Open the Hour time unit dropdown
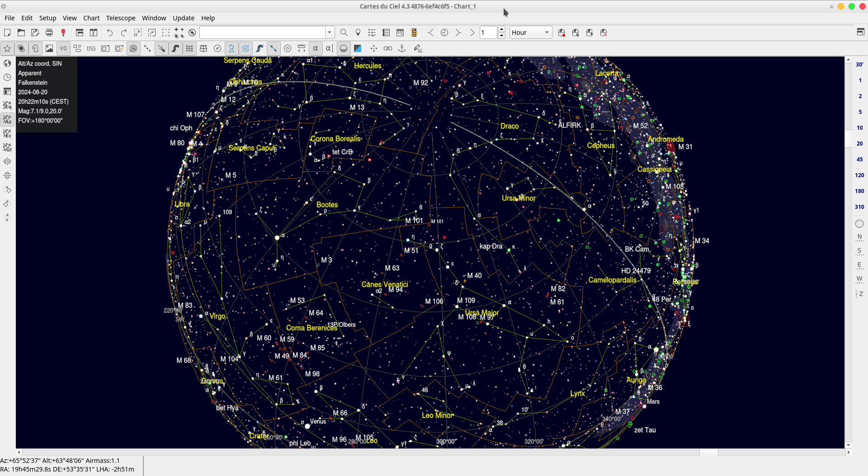The image size is (868, 476). pyautogui.click(x=531, y=33)
